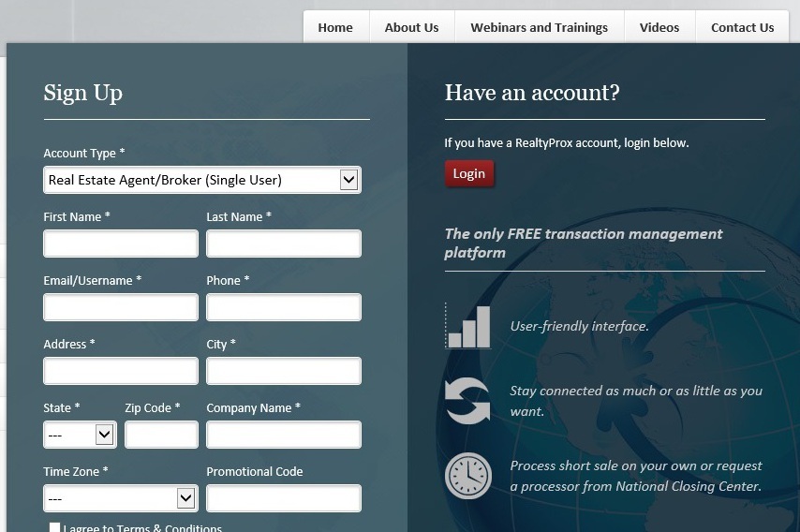
Task: Click the 'Account Type *' label
Action: pyautogui.click(x=84, y=154)
